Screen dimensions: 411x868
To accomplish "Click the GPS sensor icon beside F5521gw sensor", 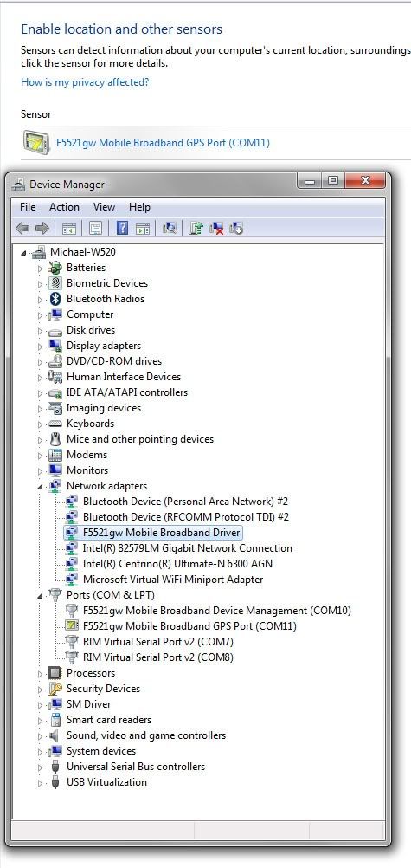I will point(36,142).
